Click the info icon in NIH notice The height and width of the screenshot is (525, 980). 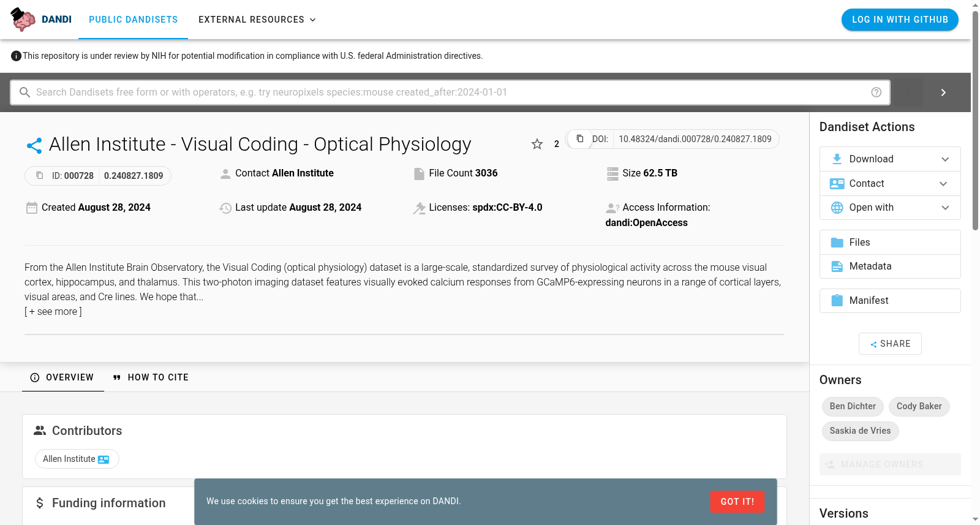[16, 56]
